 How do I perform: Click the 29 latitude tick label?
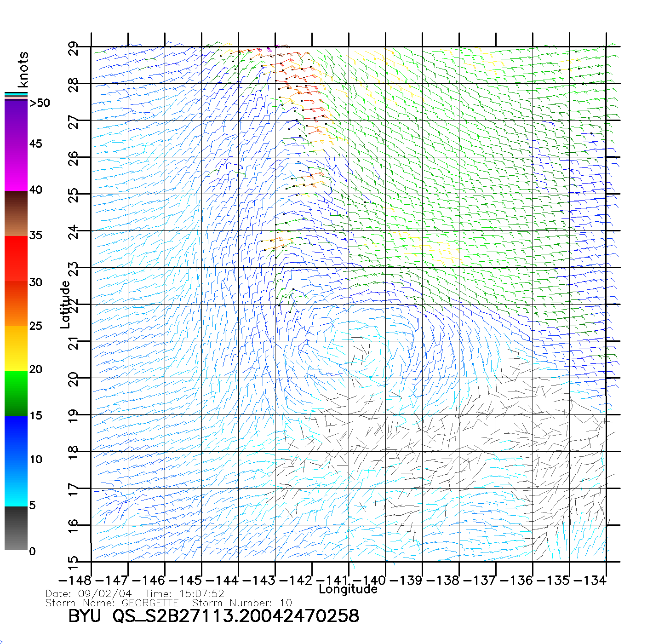coord(74,49)
